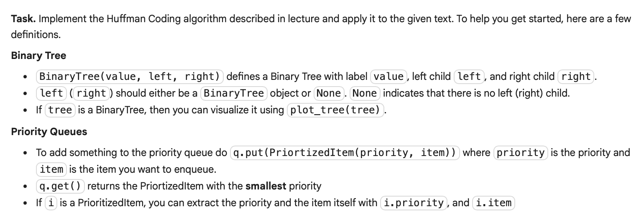The width and height of the screenshot is (644, 220).
Task: Click the "q.put(PriortizedItem(priority, item))" code snippet
Action: (x=345, y=153)
